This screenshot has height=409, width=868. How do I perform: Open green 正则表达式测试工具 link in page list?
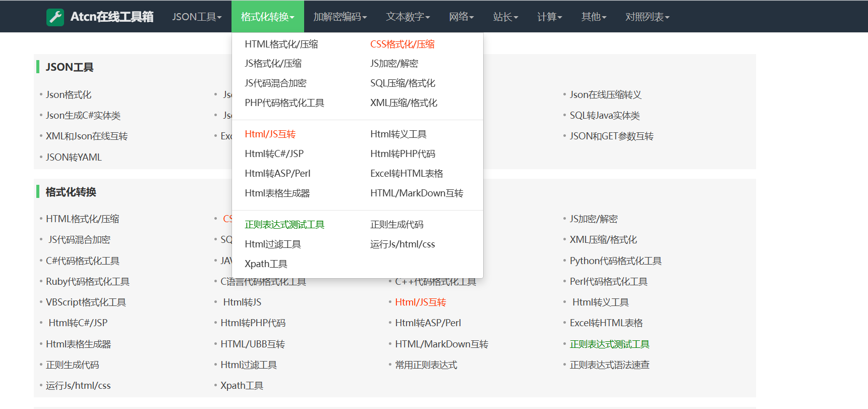pos(610,344)
